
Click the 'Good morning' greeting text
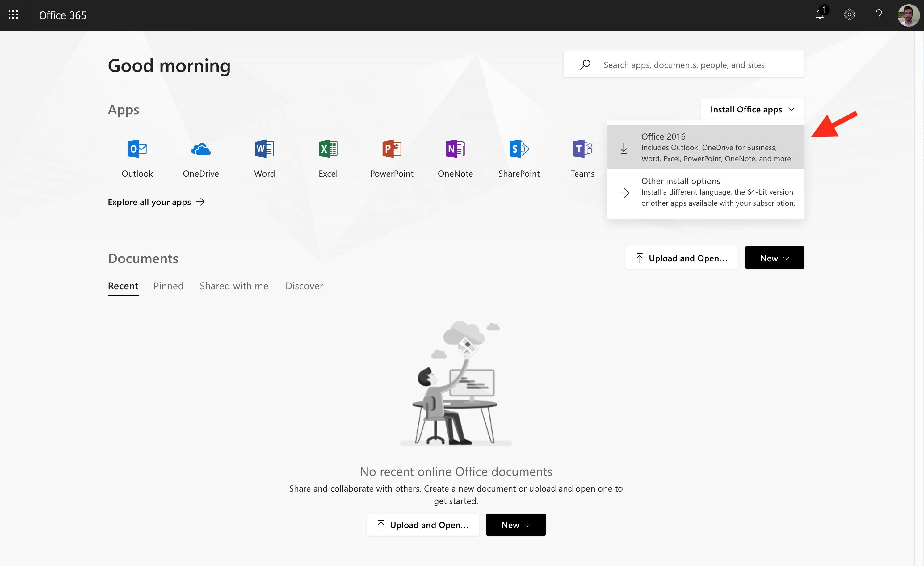pyautogui.click(x=169, y=66)
